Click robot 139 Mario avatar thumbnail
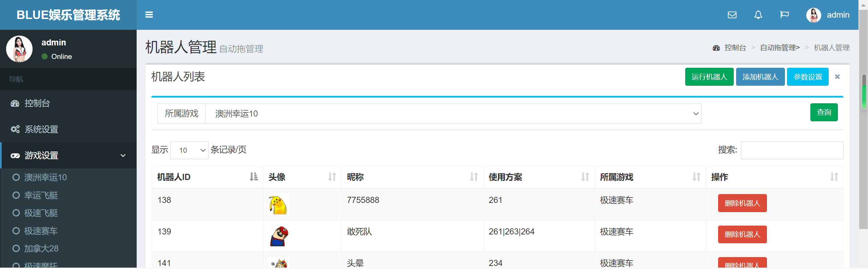Image resolution: width=868 pixels, height=269 pixels. click(x=279, y=236)
